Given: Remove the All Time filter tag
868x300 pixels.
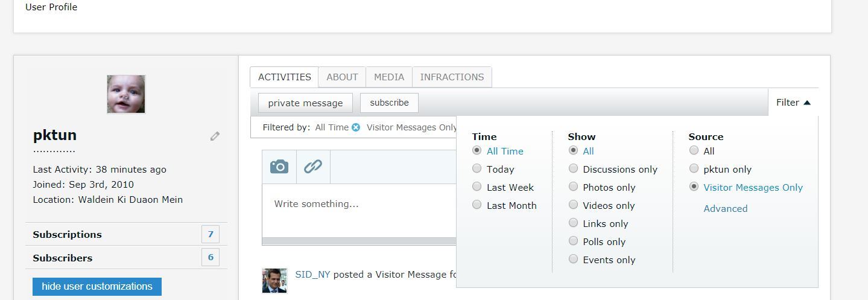Looking at the screenshot, I should [356, 127].
